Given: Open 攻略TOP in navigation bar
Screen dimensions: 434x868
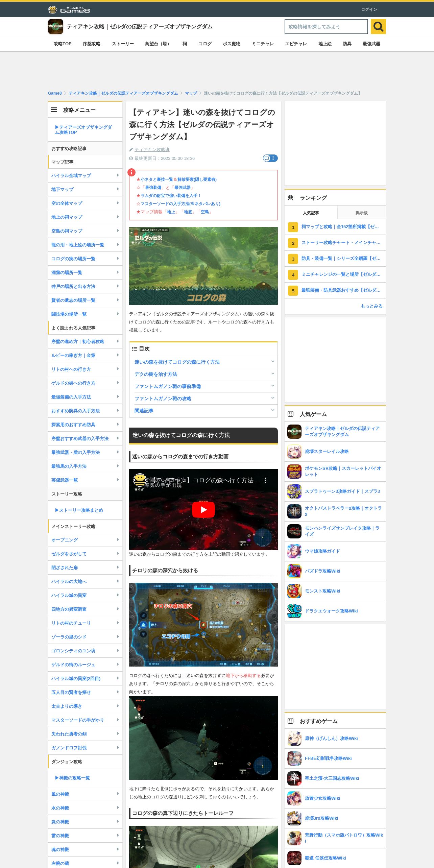Looking at the screenshot, I should [x=63, y=44].
